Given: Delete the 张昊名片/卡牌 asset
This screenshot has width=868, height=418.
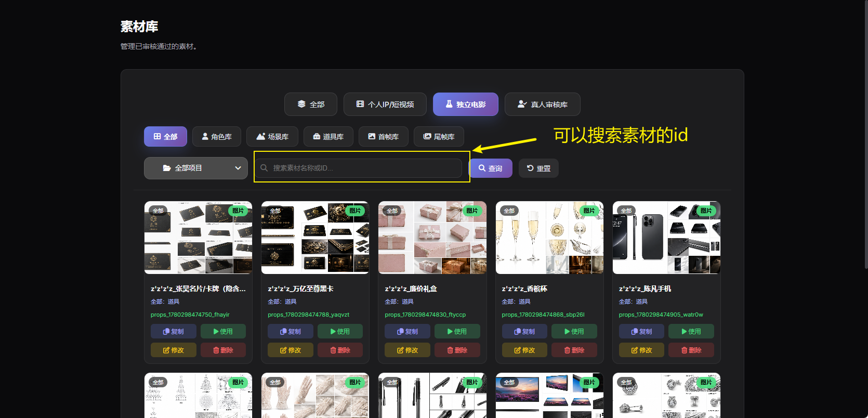Looking at the screenshot, I should (x=223, y=350).
